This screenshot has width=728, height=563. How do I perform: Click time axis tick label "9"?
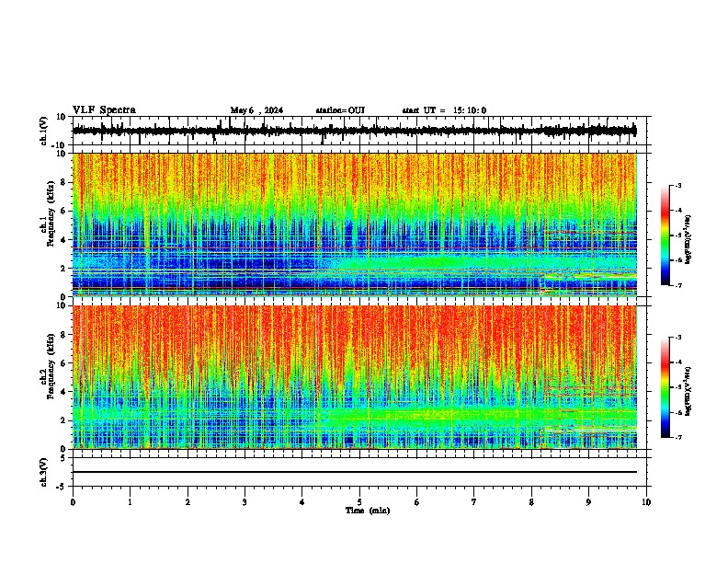click(588, 502)
